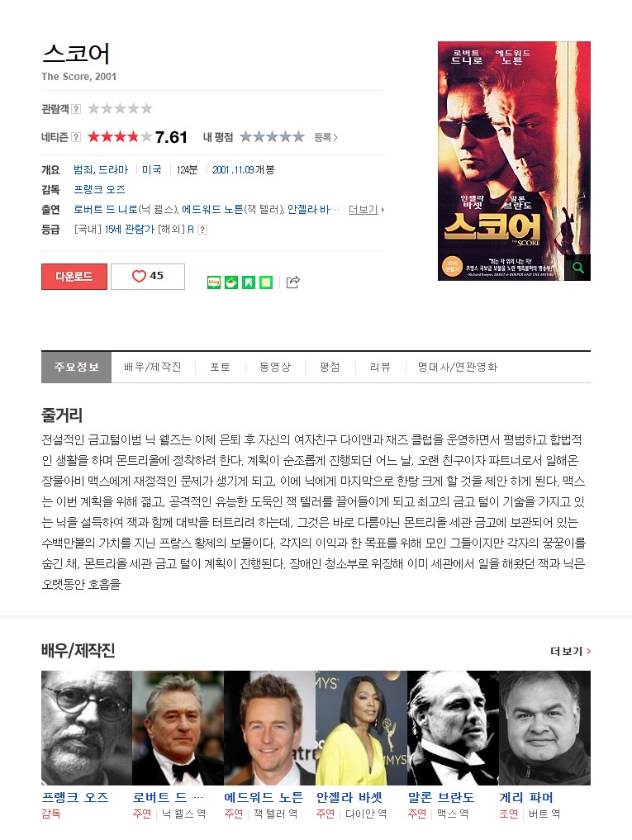
Task: Click the light green memo square icon
Action: coord(266,282)
